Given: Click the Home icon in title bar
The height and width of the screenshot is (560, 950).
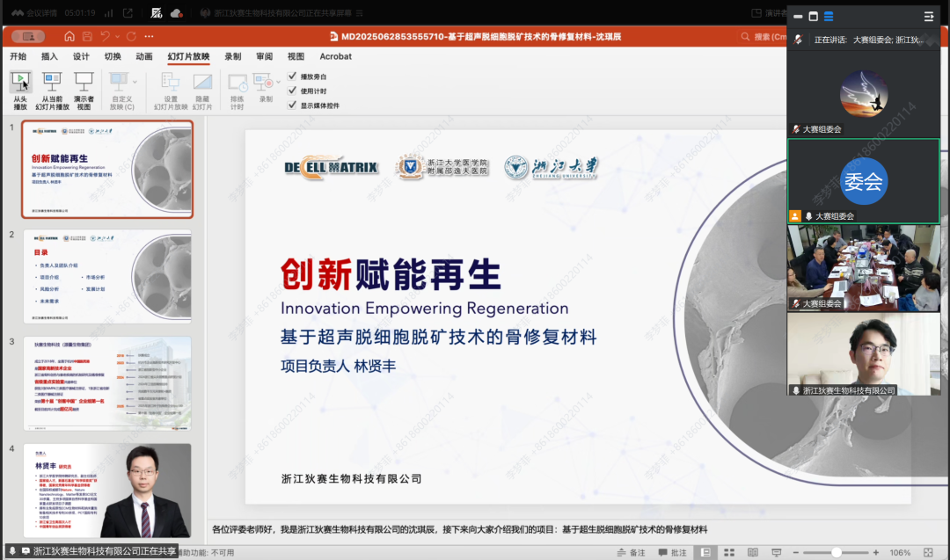Looking at the screenshot, I should (69, 36).
